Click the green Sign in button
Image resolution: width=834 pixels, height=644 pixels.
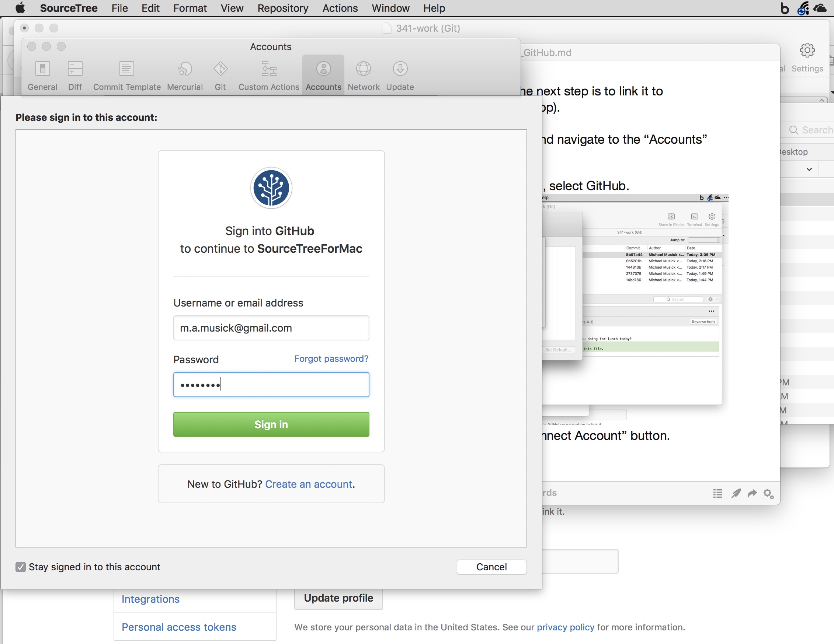tap(271, 424)
